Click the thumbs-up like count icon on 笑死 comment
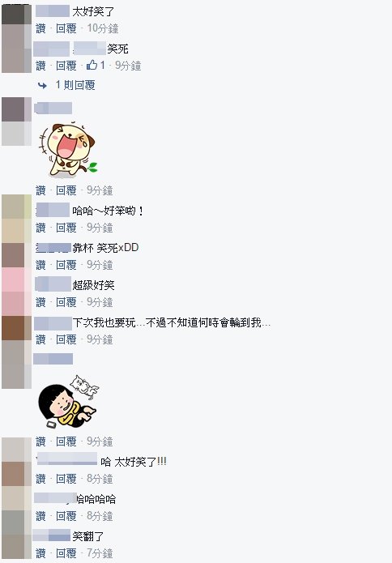This screenshot has height=563, width=392. click(x=92, y=66)
